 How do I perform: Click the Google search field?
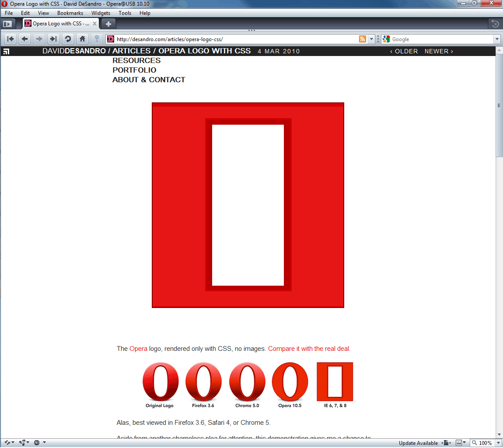(442, 39)
